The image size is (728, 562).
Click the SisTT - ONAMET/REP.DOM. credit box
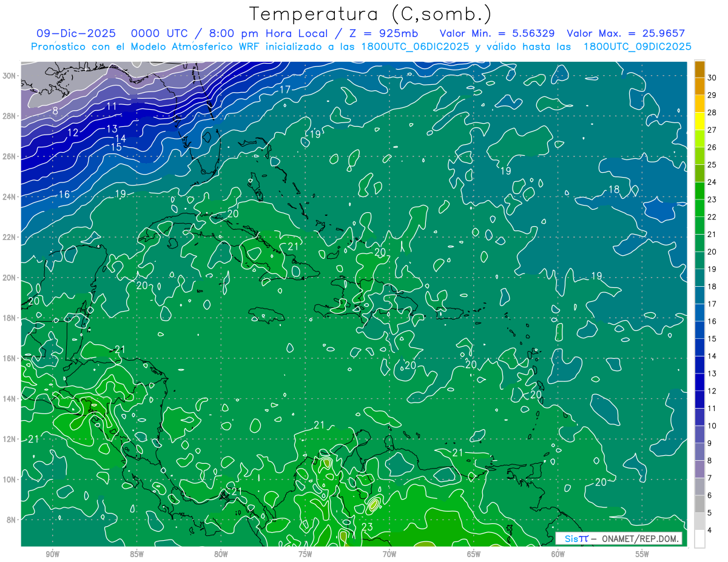pyautogui.click(x=619, y=538)
